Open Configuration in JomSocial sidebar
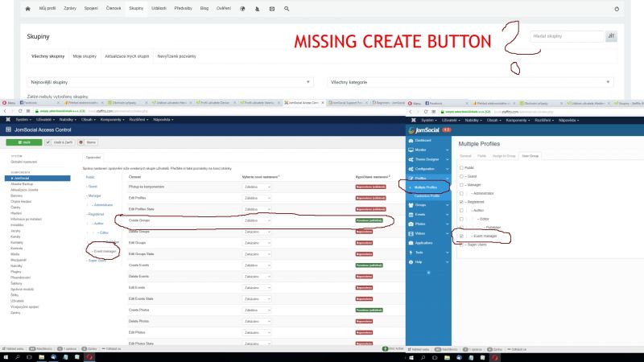The height and width of the screenshot is (362, 644). coord(427,169)
